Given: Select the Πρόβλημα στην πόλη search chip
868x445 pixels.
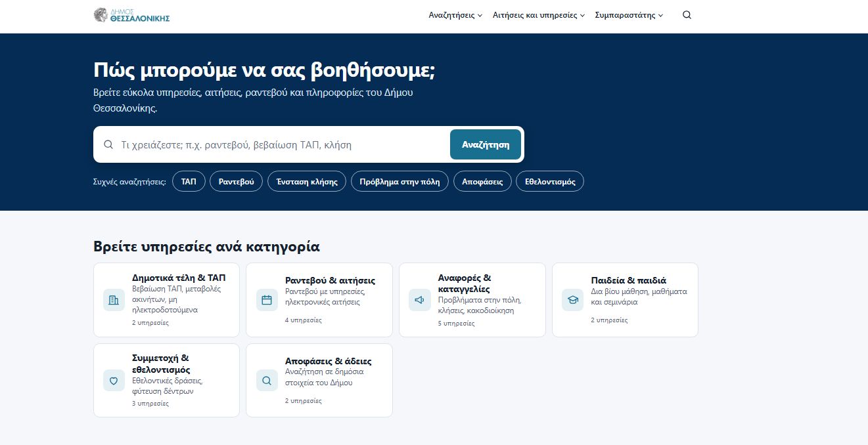Looking at the screenshot, I should pos(400,182).
